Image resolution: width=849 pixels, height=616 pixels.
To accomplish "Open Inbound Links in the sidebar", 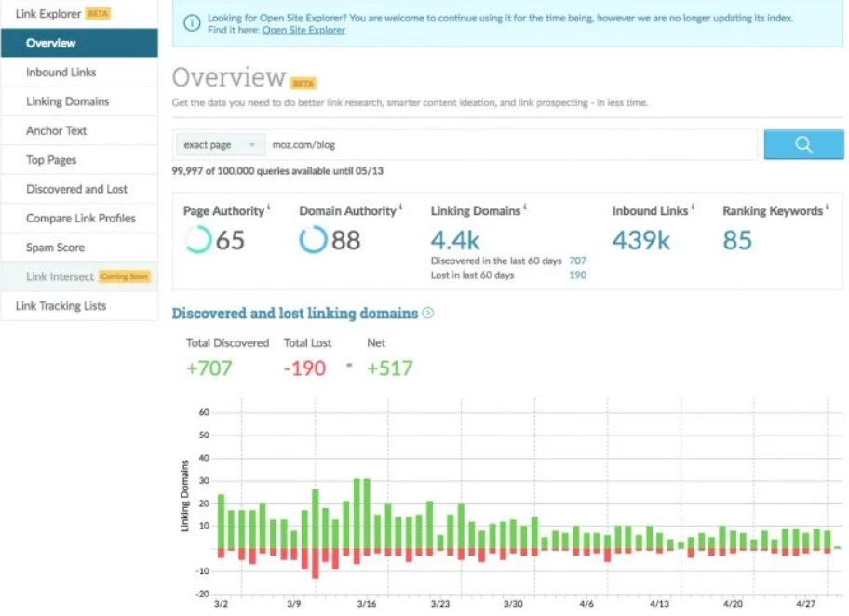I will [x=80, y=72].
